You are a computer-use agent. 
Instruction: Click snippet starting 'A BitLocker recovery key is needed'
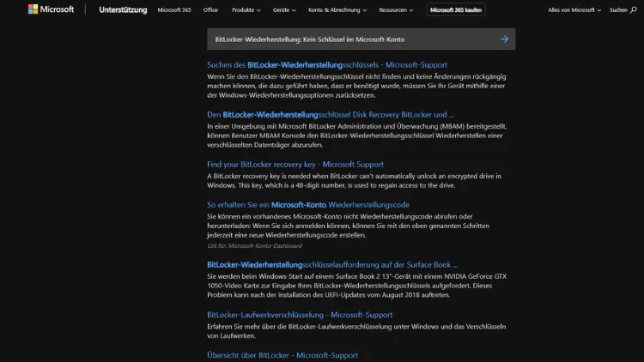tap(354, 181)
